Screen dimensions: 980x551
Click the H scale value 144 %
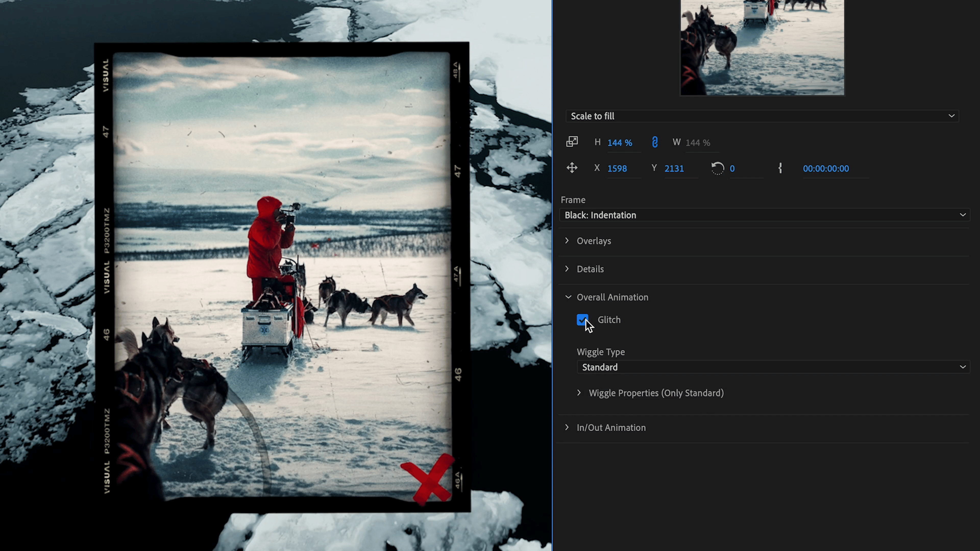[620, 143]
